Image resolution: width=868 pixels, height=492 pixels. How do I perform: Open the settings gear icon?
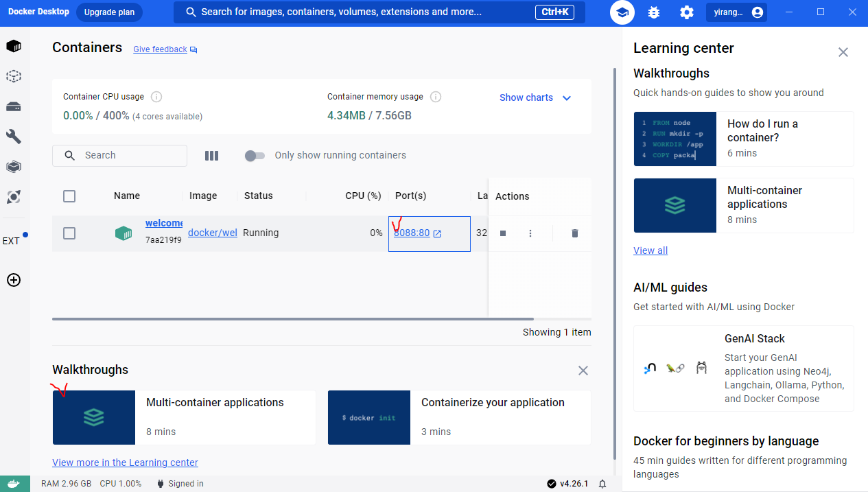pyautogui.click(x=687, y=12)
